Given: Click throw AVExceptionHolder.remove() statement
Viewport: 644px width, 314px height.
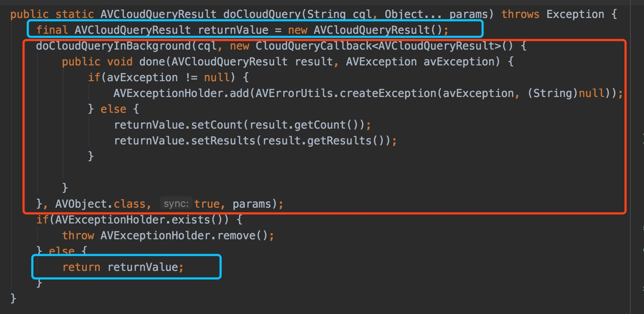Looking at the screenshot, I should pos(168,236).
